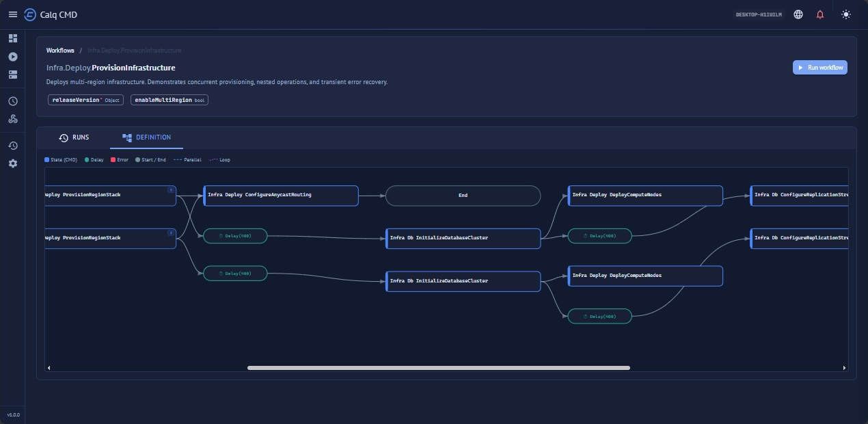
Task: Switch to the DEFINITION tab
Action: point(146,137)
